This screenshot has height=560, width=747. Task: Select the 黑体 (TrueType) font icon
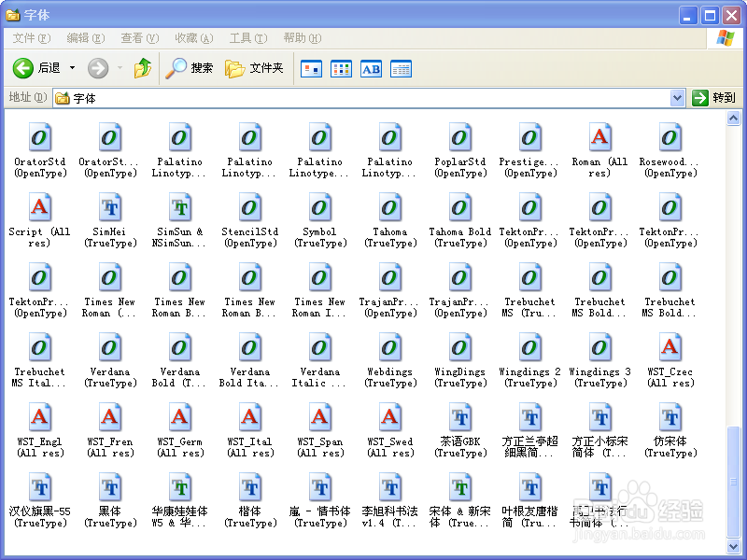coord(109,488)
